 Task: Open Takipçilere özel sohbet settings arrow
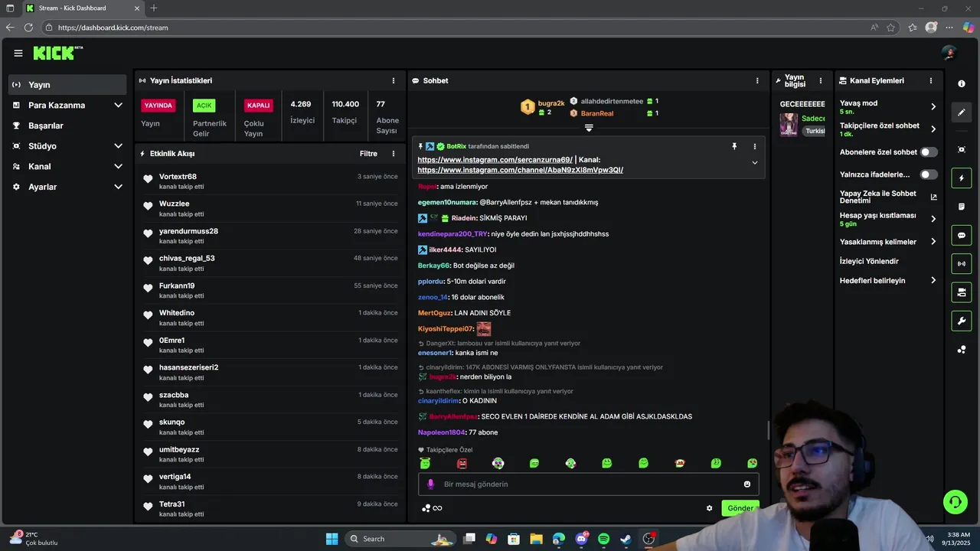point(933,129)
